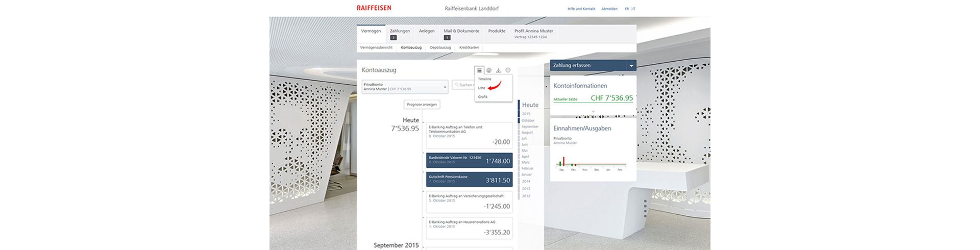Open Hausrenovations AG transaction
The image size is (980, 250).
click(469, 228)
